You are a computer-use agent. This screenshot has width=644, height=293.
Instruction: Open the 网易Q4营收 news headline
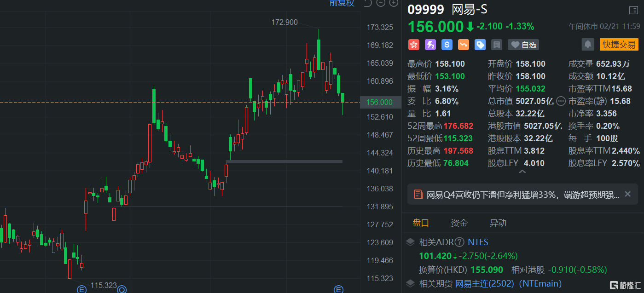point(523,195)
